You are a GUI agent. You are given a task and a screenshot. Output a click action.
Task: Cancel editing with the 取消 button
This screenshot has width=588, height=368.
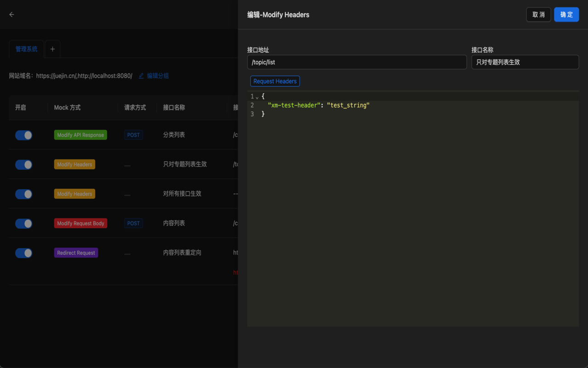pyautogui.click(x=538, y=14)
